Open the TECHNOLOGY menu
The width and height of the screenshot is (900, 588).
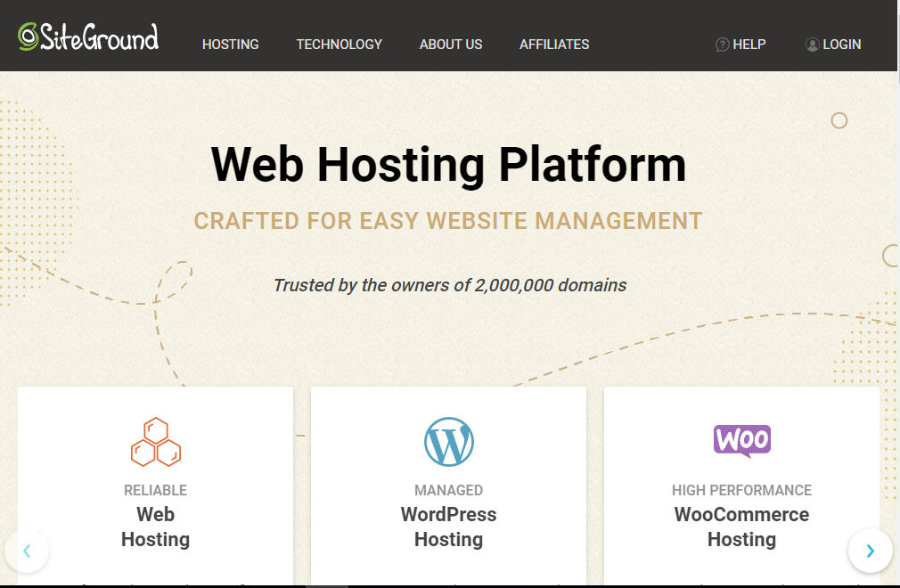pyautogui.click(x=340, y=45)
